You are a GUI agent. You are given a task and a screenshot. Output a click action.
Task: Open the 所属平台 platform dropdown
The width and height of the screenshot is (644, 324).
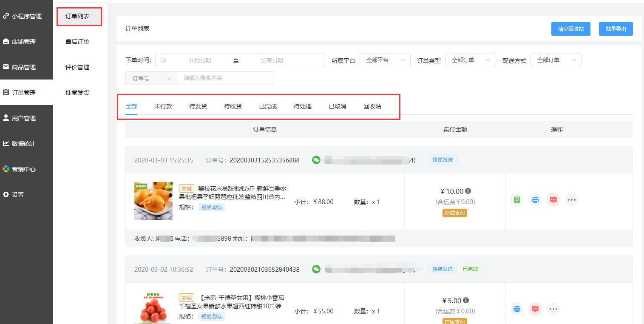[385, 60]
